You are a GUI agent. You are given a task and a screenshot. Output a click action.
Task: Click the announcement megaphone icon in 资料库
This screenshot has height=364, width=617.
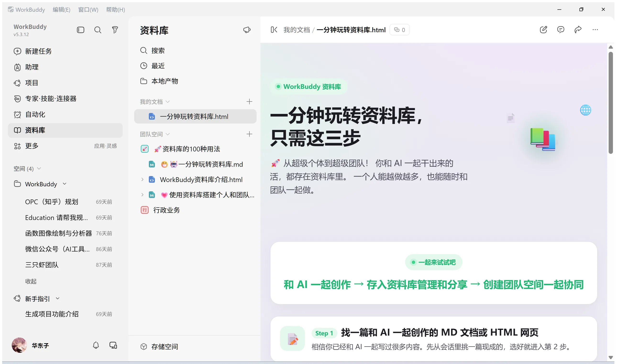point(247,30)
